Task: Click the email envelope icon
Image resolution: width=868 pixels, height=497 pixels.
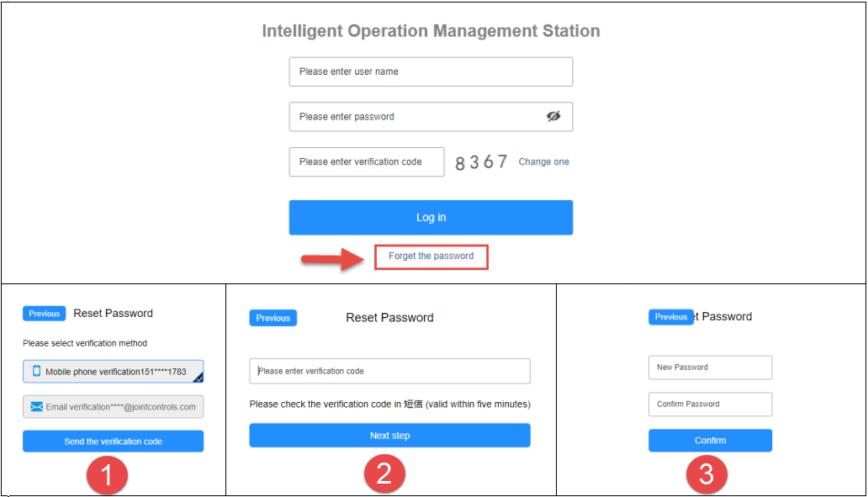Action: 36,407
